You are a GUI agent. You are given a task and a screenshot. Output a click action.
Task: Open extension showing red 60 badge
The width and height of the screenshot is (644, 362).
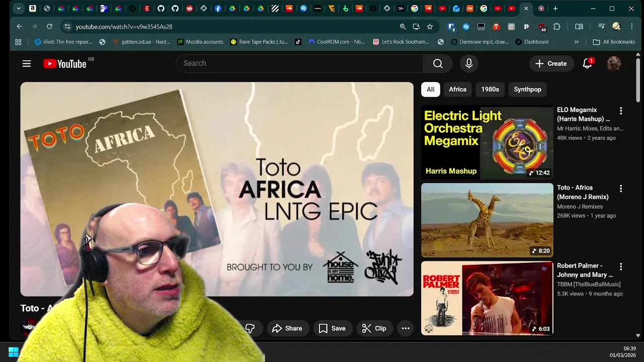pos(542,27)
